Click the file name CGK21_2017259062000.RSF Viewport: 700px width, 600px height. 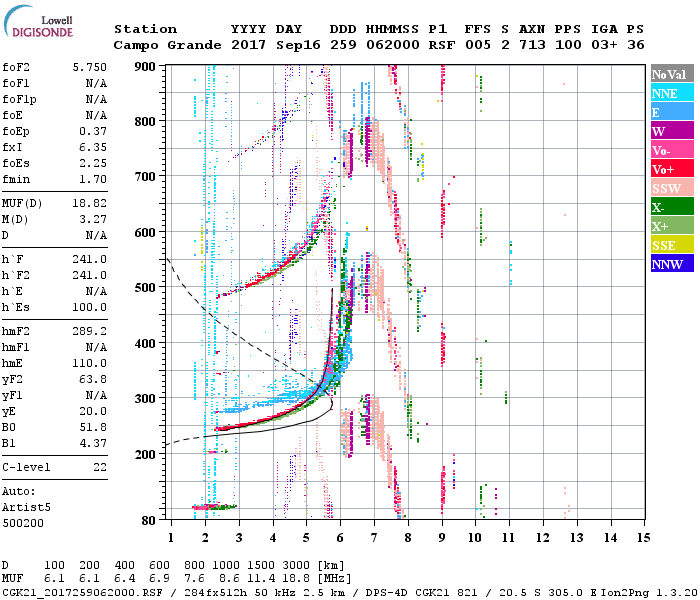pos(82,592)
